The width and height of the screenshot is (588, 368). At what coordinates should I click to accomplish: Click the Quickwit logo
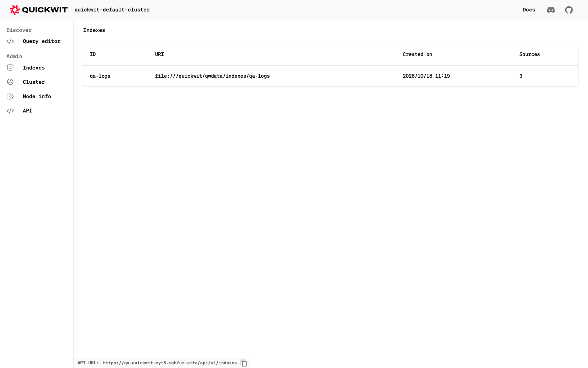39,10
